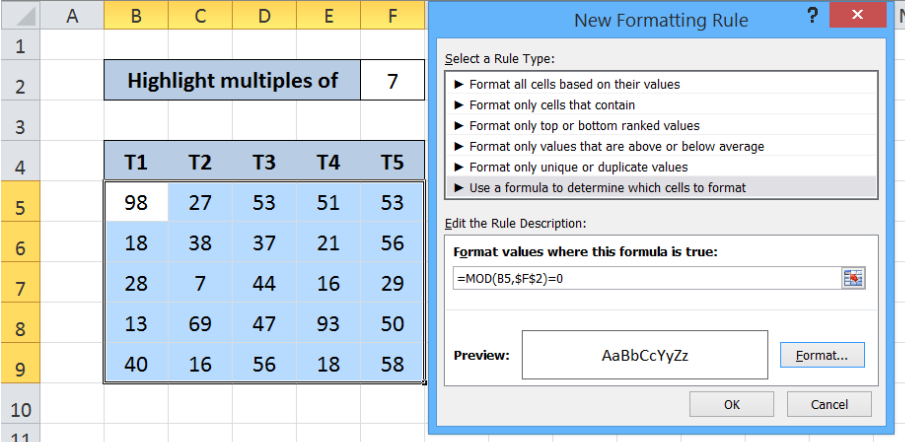Select row 8 header
Image resolution: width=905 pixels, height=442 pixels.
coord(20,323)
